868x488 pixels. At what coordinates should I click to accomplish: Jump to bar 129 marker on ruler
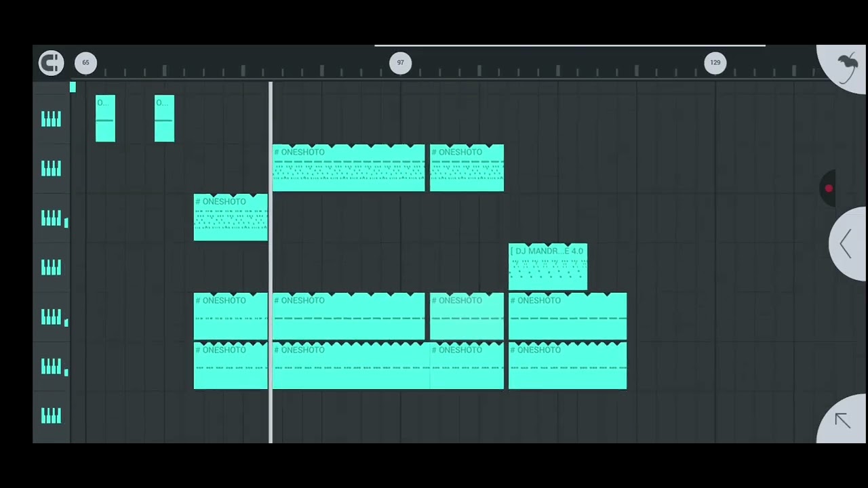(x=715, y=62)
